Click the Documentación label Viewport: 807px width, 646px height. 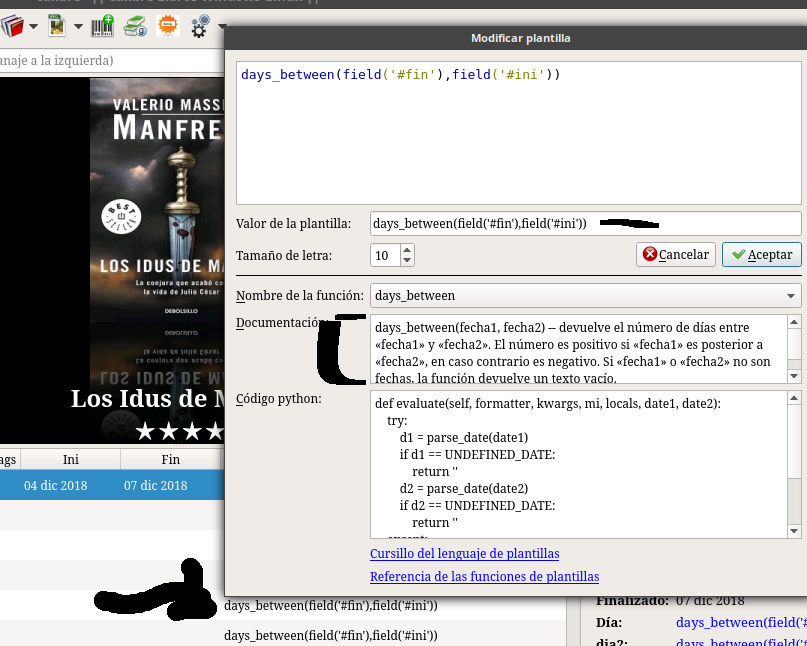click(x=280, y=323)
